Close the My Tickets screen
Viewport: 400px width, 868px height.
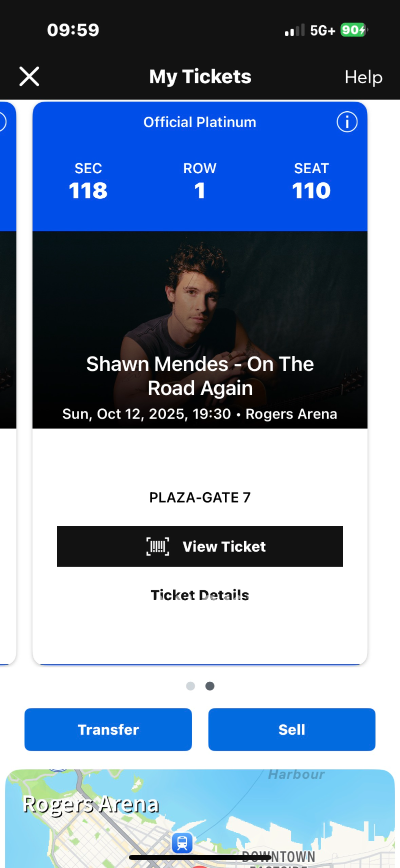(29, 77)
